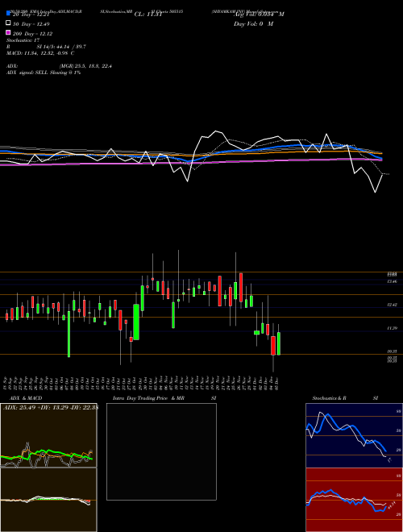Click the 'SI 14/3: 44.14 / 39.7' reading
The image size is (403, 532).
coord(61,47)
